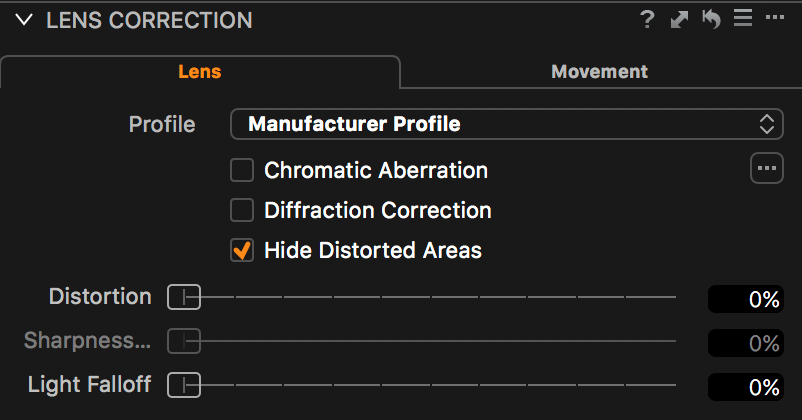Enable the Diffraction Correction checkbox
Viewport: 802px width, 420px height.
242,210
